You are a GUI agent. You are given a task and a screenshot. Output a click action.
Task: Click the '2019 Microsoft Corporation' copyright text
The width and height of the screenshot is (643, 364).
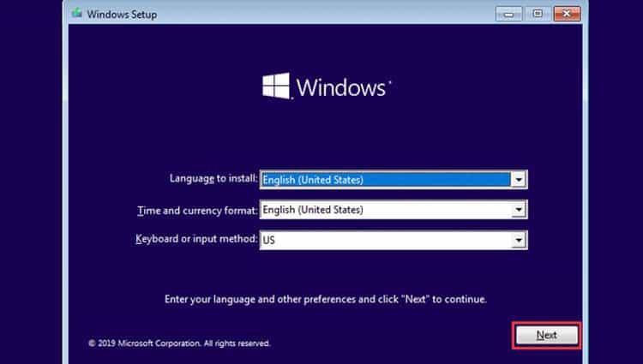coord(179,343)
